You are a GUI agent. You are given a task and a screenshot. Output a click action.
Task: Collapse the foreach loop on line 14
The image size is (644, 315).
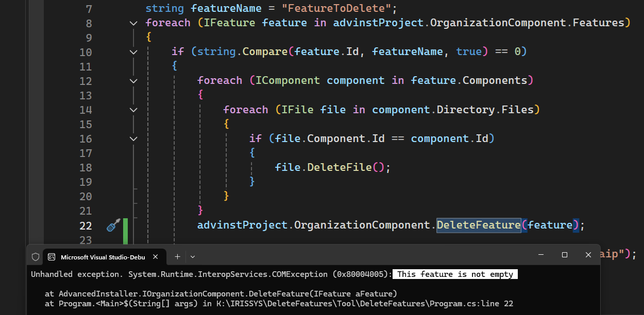pos(133,110)
